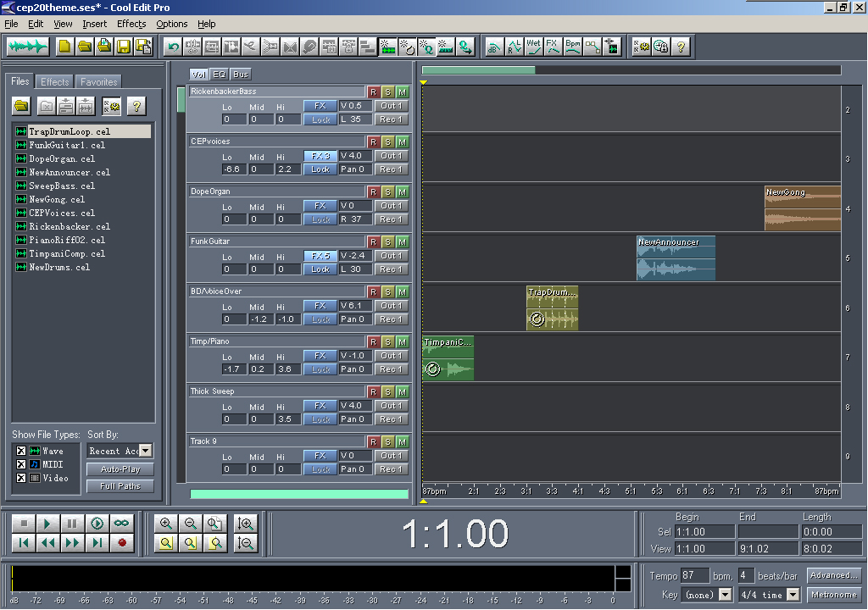Open the File menu
868x610 pixels.
(x=11, y=24)
